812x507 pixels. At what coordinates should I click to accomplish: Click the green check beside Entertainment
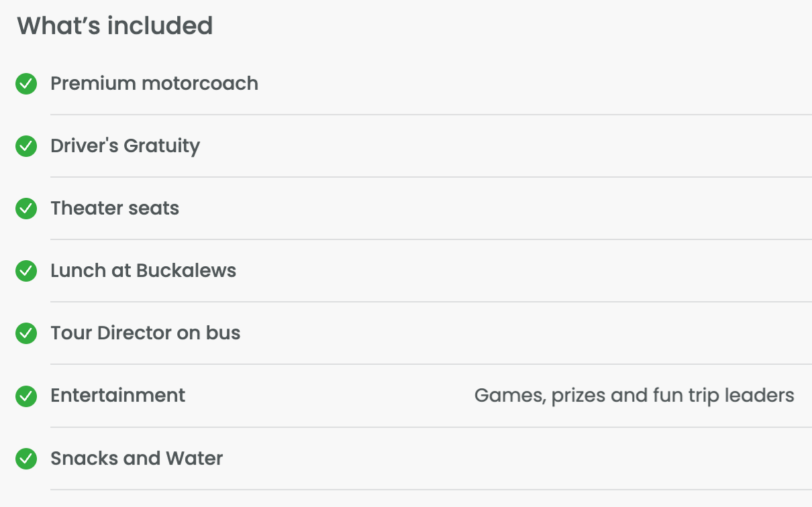(26, 396)
